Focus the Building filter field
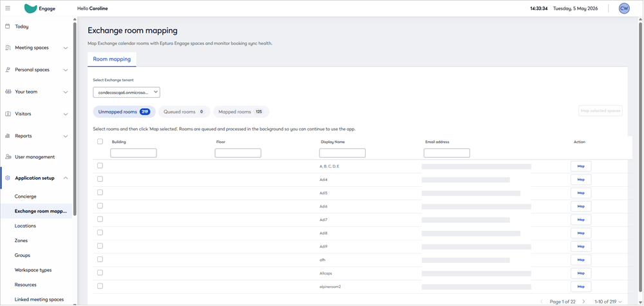644x306 pixels. pos(133,153)
